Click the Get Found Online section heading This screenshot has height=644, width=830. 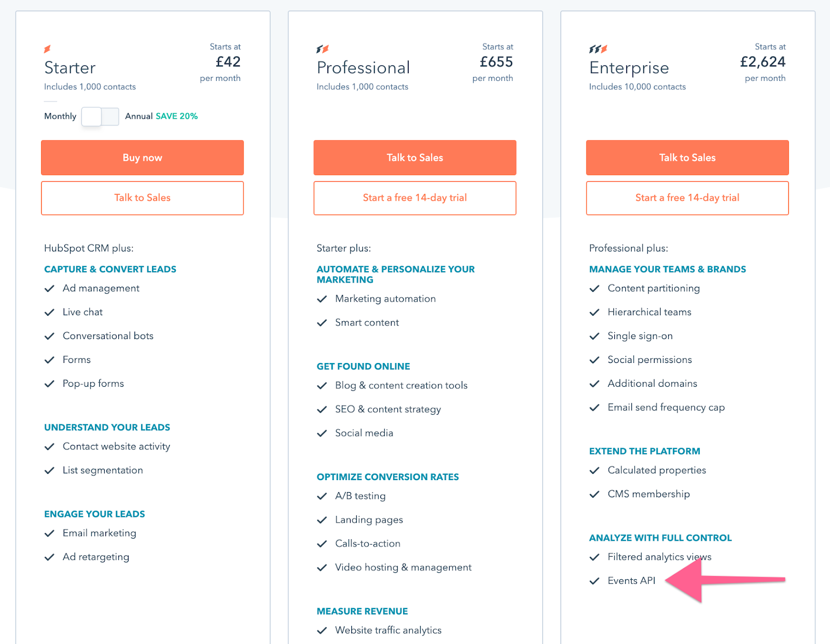tap(363, 366)
